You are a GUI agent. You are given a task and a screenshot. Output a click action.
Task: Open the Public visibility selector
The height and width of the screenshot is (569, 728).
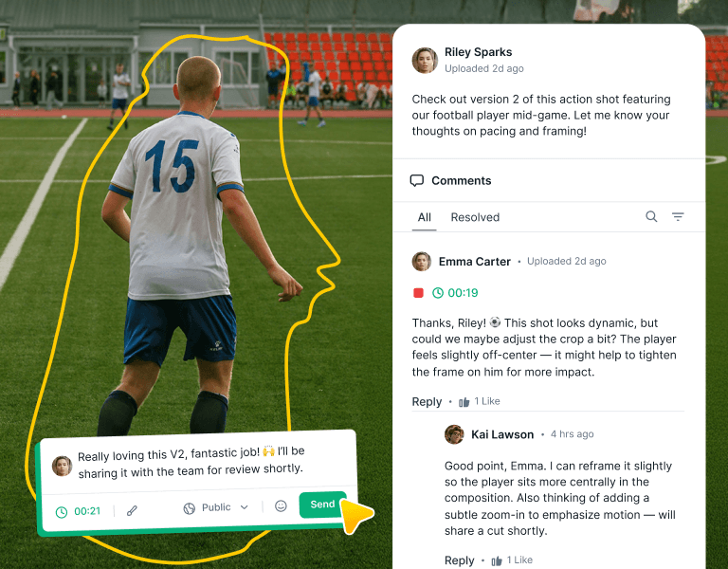pyautogui.click(x=216, y=507)
